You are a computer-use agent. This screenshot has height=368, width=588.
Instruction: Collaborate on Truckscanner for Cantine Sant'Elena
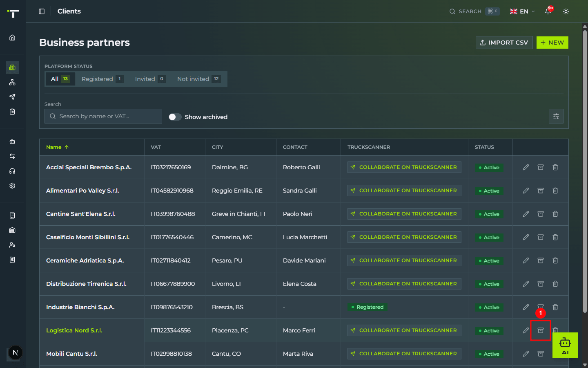pyautogui.click(x=404, y=214)
